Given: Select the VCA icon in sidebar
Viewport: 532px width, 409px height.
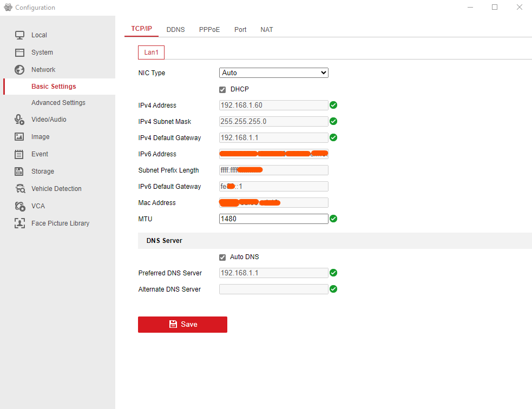Looking at the screenshot, I should 20,206.
